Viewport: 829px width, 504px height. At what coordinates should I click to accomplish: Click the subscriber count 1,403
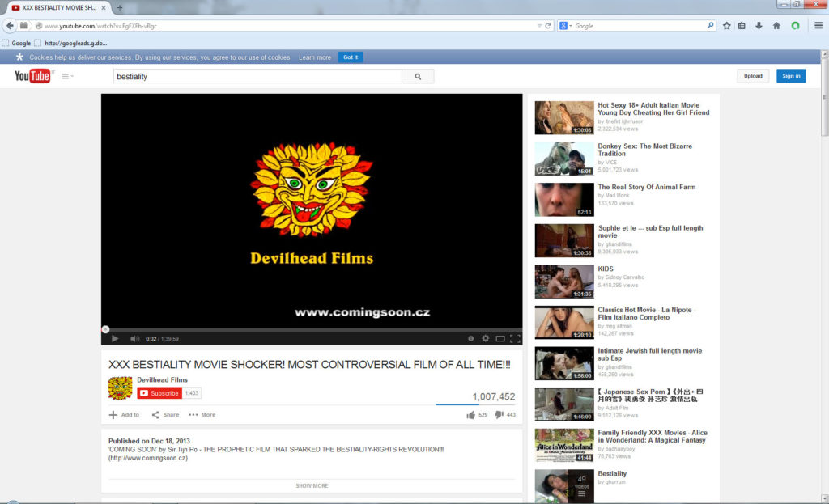point(192,393)
